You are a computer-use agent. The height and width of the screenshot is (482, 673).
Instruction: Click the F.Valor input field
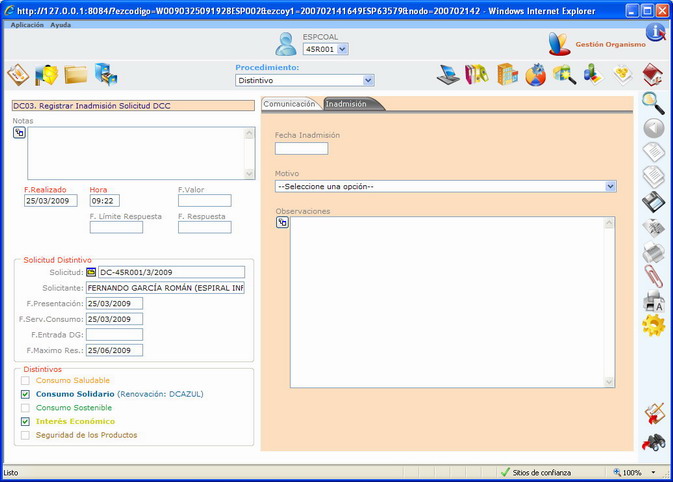click(x=205, y=200)
